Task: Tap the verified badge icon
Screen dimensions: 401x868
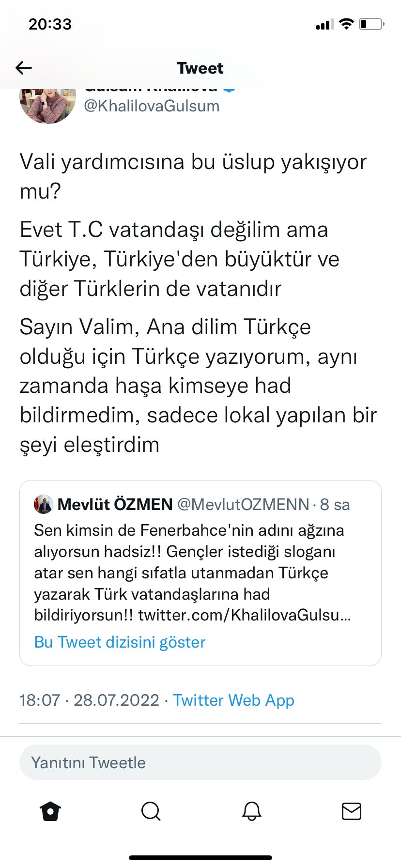Action: point(229,90)
